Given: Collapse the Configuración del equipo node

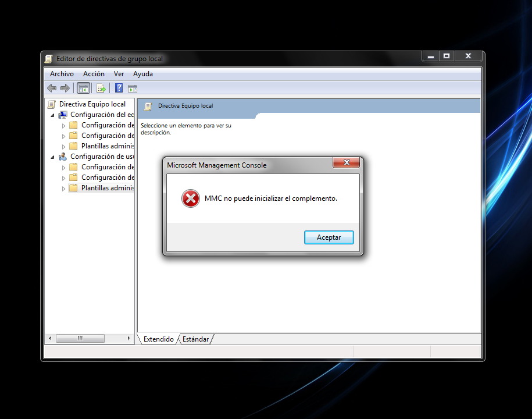Looking at the screenshot, I should (x=52, y=115).
